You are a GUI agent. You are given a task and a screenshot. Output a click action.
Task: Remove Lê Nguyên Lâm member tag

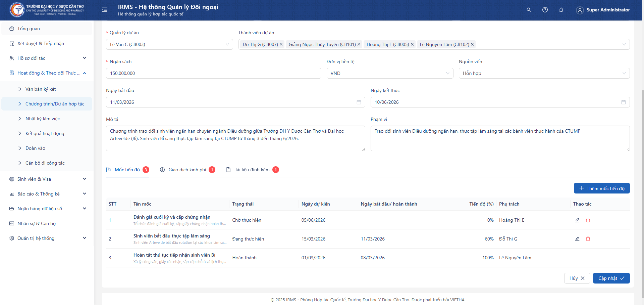pyautogui.click(x=472, y=44)
